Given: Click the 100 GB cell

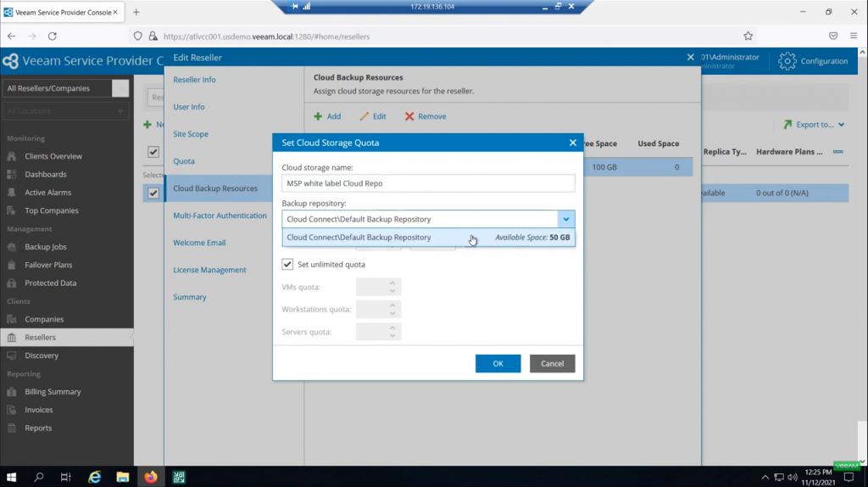Looking at the screenshot, I should (x=604, y=167).
